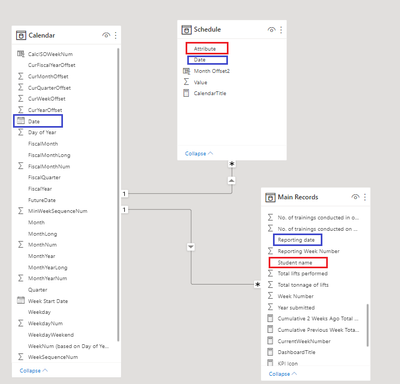Click the Main Records table header icon
This screenshot has height=384, width=400.
[270, 197]
